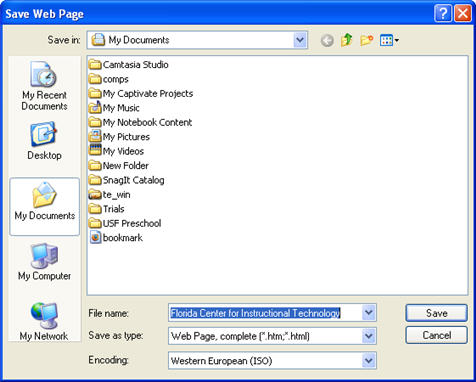
Task: Expand the File name dropdown arrow
Action: click(x=368, y=313)
